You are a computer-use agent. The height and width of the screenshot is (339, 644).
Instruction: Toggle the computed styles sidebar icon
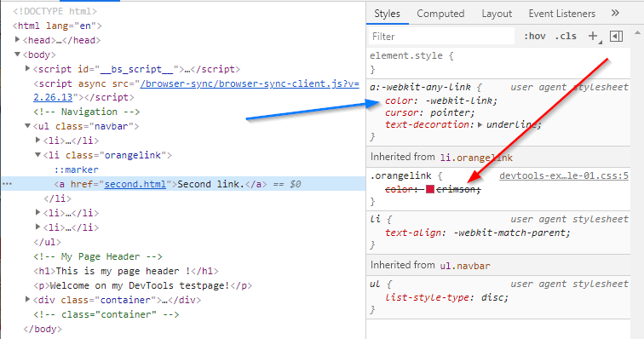coord(616,36)
